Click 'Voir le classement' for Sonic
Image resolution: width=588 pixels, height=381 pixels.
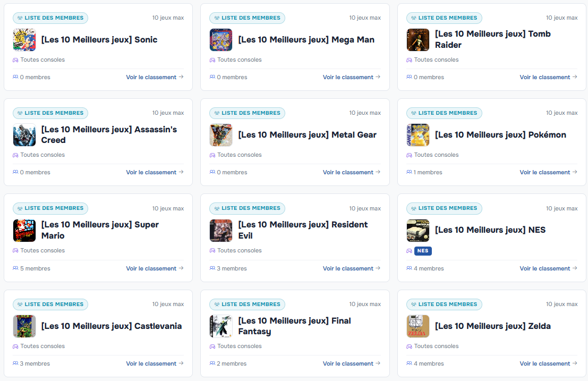pos(155,77)
